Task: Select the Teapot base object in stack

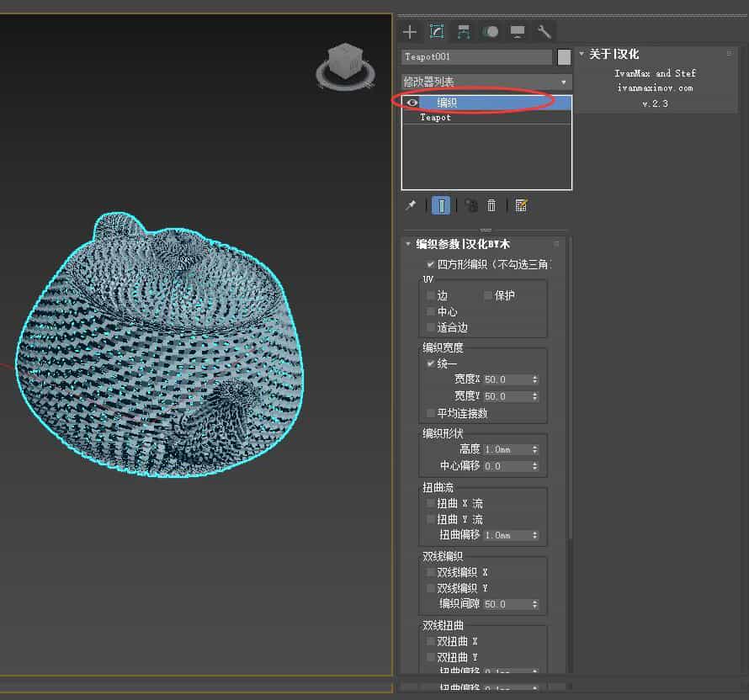Action: click(436, 118)
